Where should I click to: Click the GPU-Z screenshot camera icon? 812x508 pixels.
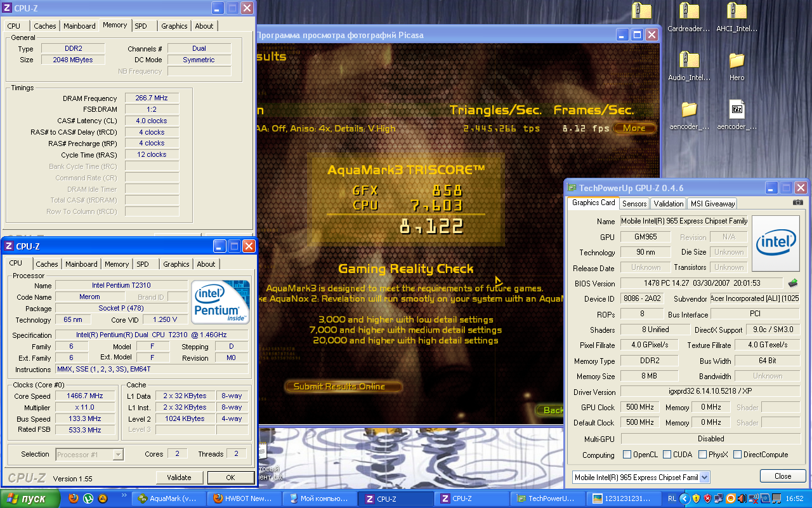[798, 203]
